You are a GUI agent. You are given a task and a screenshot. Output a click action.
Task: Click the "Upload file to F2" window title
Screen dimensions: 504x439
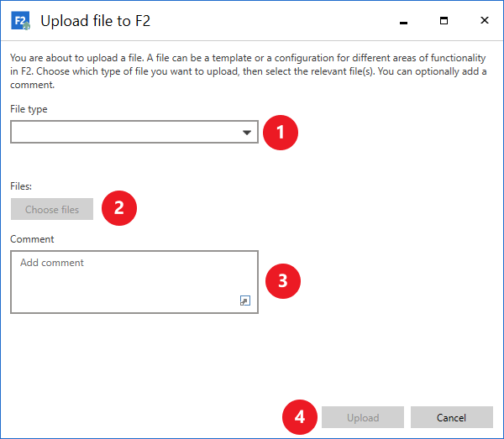click(x=95, y=21)
